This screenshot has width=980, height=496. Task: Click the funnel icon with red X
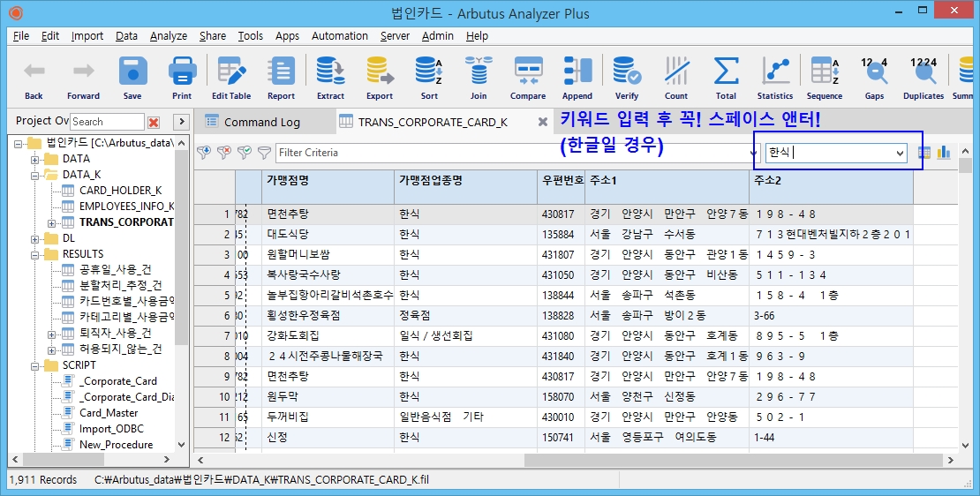(x=223, y=153)
